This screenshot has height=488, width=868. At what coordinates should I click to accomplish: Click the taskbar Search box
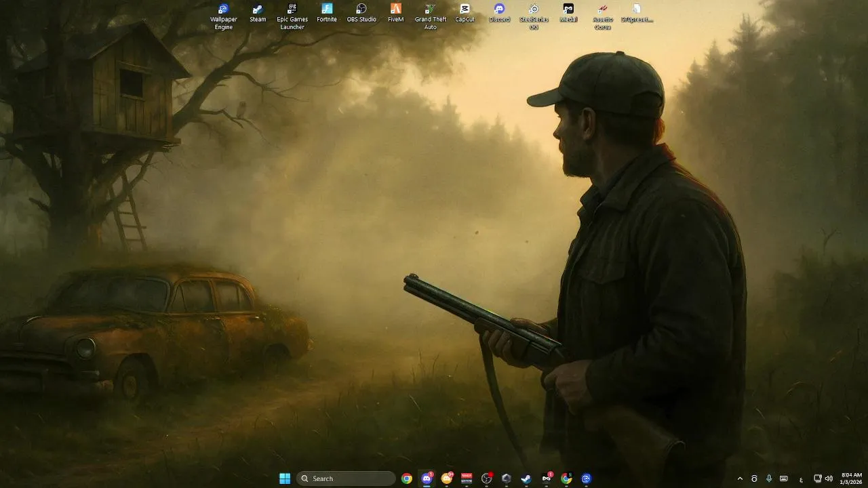(346, 479)
